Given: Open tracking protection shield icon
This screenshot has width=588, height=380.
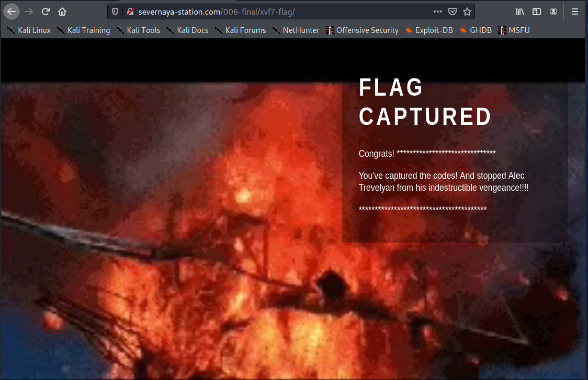Looking at the screenshot, I should (x=115, y=11).
